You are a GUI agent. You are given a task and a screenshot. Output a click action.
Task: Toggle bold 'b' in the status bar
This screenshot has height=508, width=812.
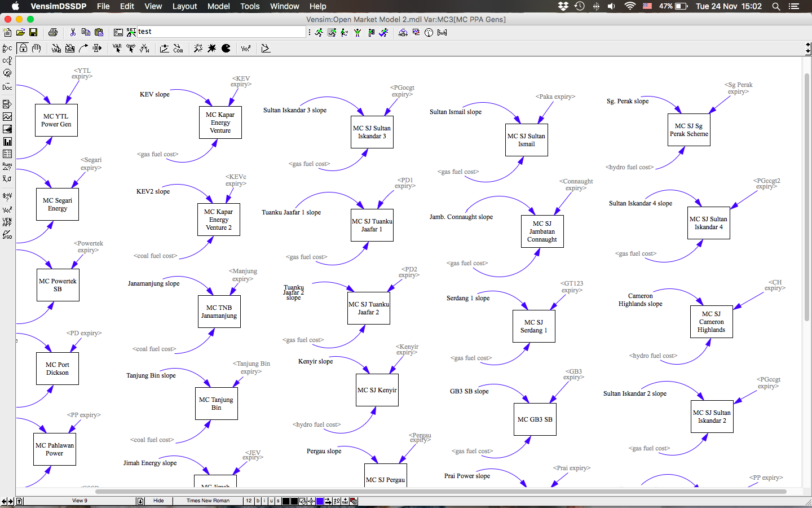tap(258, 501)
